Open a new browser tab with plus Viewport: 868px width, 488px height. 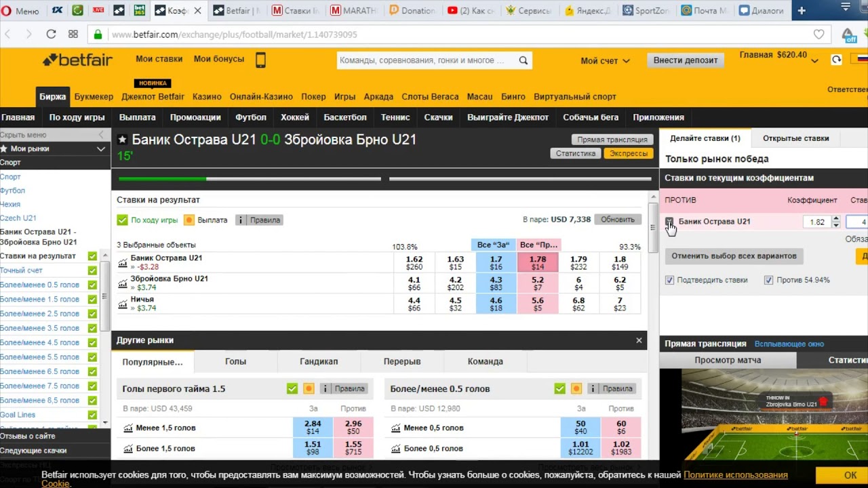tap(802, 11)
